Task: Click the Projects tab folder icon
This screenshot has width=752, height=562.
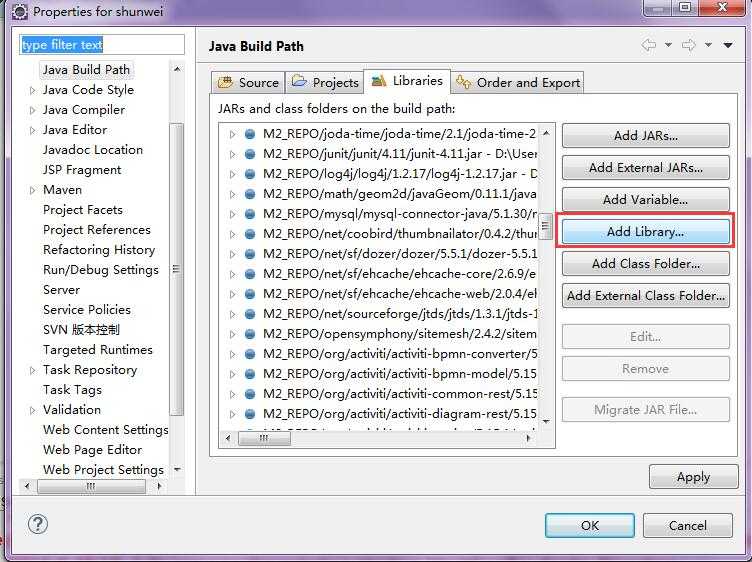Action: tap(299, 81)
